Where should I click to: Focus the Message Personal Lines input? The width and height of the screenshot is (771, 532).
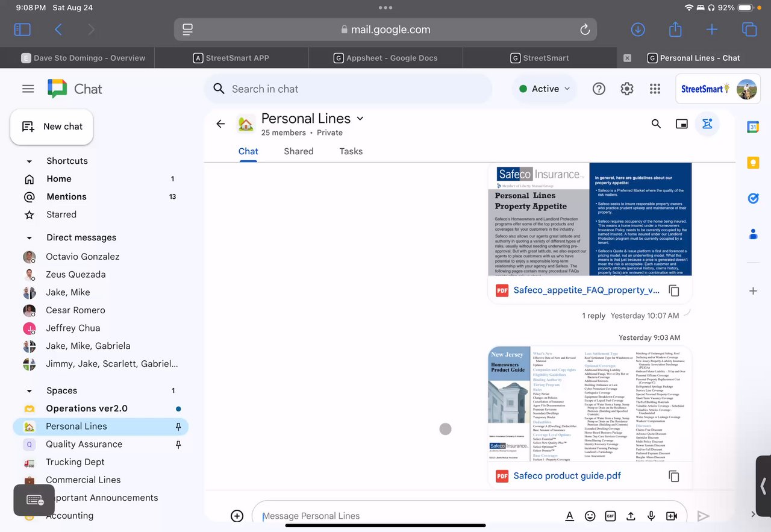410,516
